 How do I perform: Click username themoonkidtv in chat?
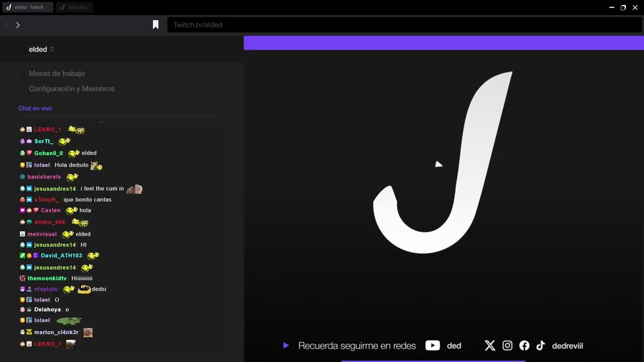47,279
